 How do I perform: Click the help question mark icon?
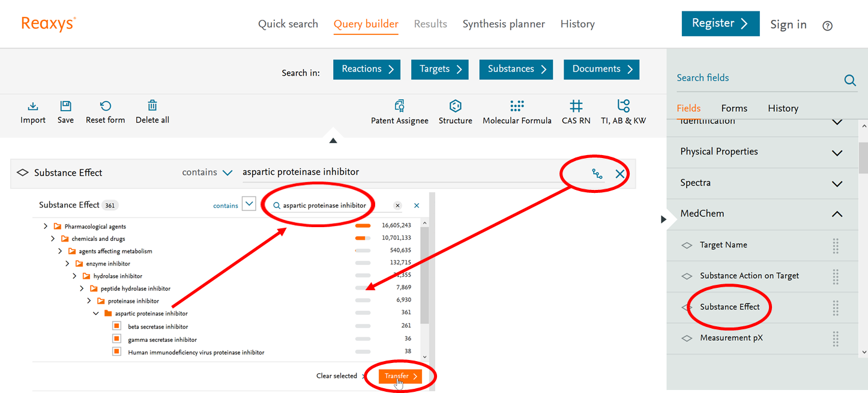pyautogui.click(x=827, y=26)
